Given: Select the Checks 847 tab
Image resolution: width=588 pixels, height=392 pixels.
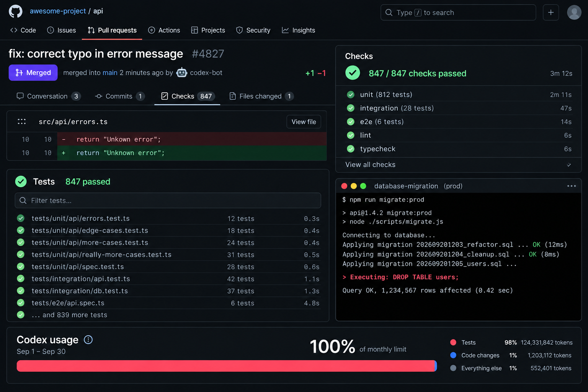Looking at the screenshot, I should pos(188,96).
